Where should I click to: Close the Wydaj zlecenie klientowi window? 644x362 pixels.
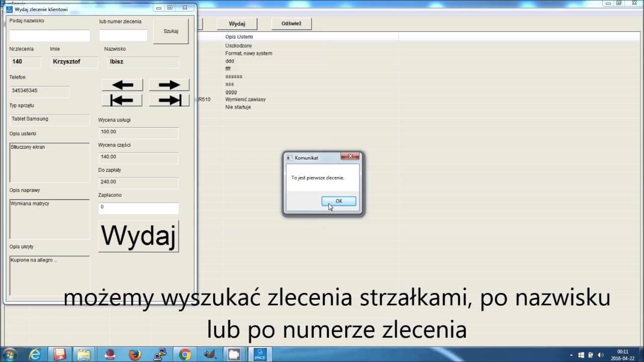[185, 8]
